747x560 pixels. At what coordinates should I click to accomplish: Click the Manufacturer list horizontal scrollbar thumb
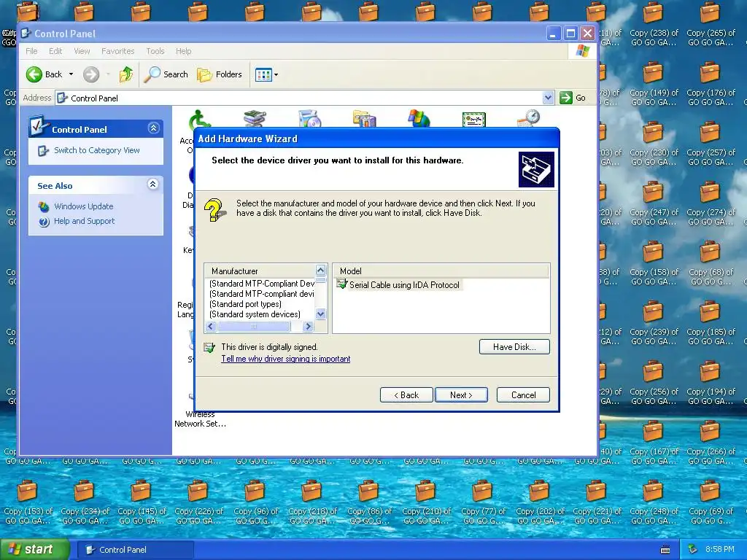(x=254, y=326)
